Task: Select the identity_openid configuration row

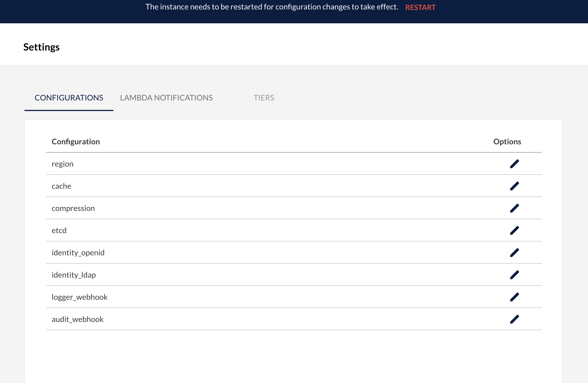Action: (78, 253)
